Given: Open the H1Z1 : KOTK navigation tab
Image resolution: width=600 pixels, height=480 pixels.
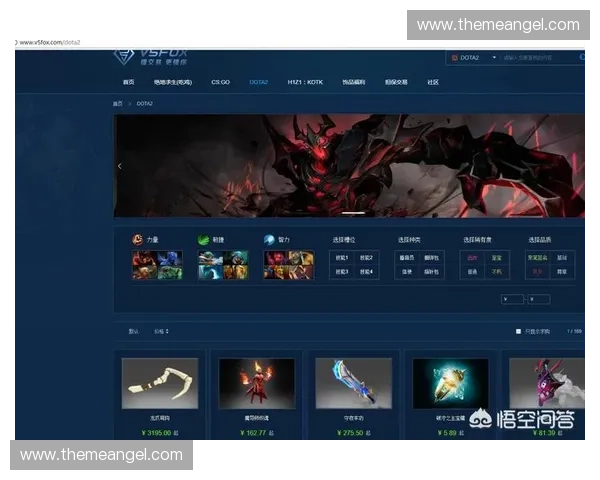Looking at the screenshot, I should (x=305, y=82).
